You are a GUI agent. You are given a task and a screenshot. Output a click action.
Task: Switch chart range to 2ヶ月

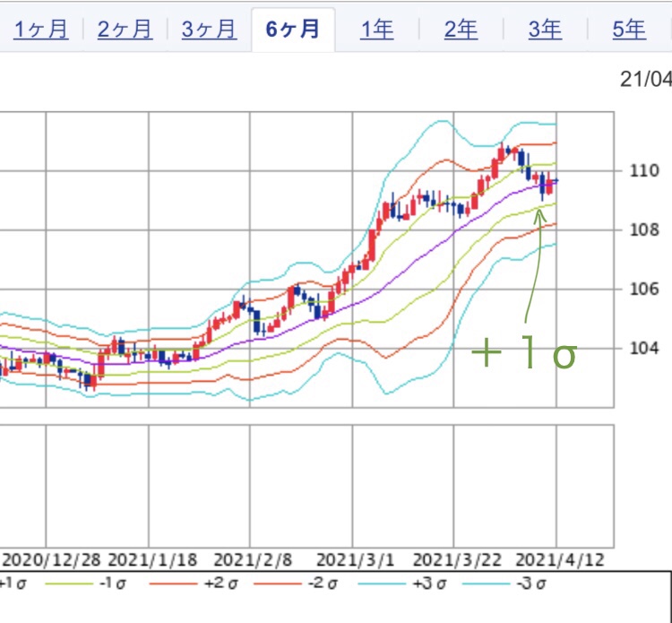(x=125, y=30)
